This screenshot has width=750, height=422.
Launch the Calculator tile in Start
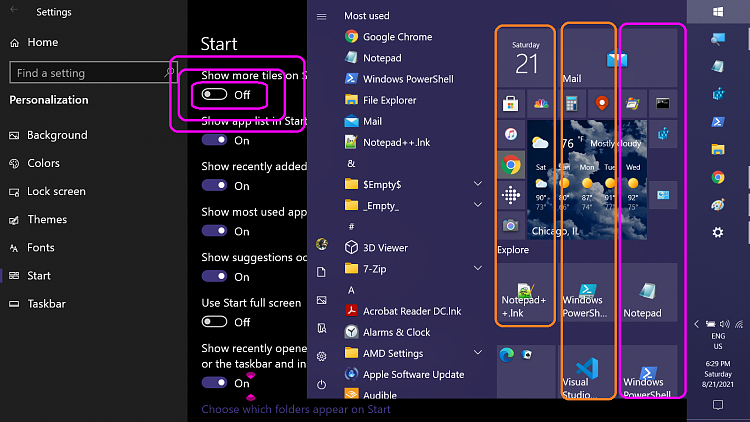point(572,103)
